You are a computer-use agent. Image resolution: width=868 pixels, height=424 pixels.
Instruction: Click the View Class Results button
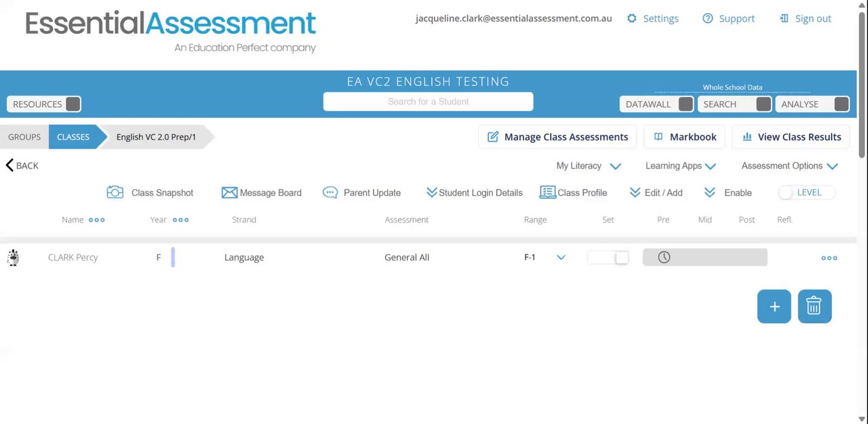point(791,137)
